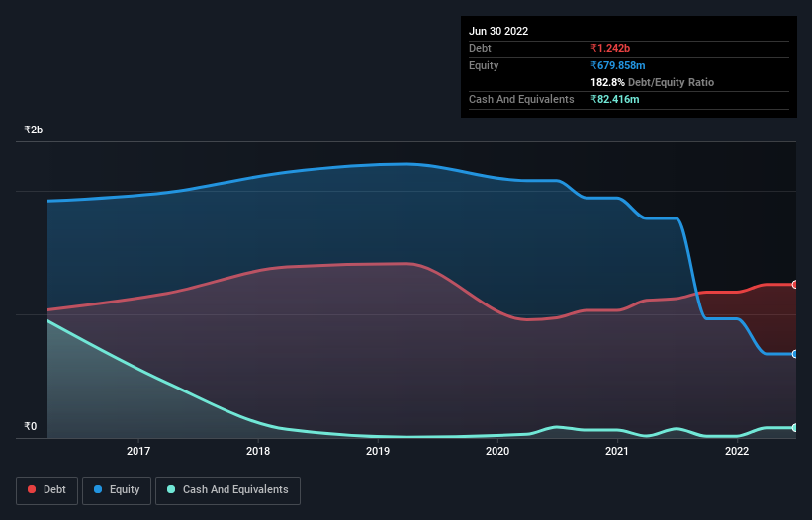Select the blue Equity endpoint marker
The width and height of the screenshot is (812, 520).
tap(795, 355)
